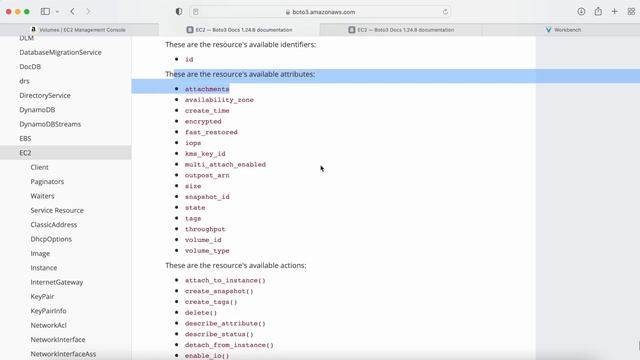The image size is (640, 360).
Task: Open KeyPair under EC2
Action: pyautogui.click(x=42, y=296)
